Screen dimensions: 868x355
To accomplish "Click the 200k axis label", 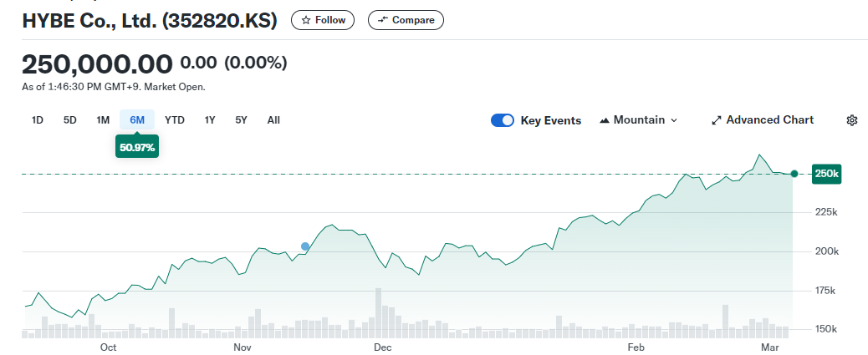I will (826, 251).
